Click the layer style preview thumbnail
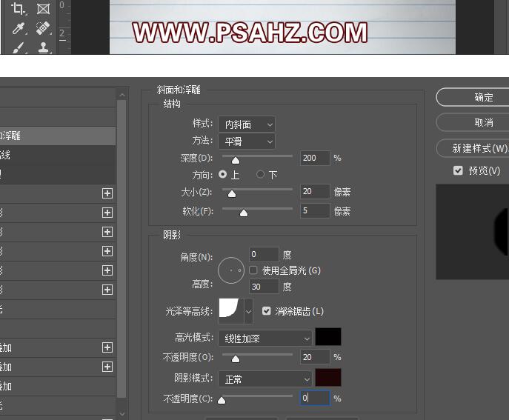 pos(472,232)
